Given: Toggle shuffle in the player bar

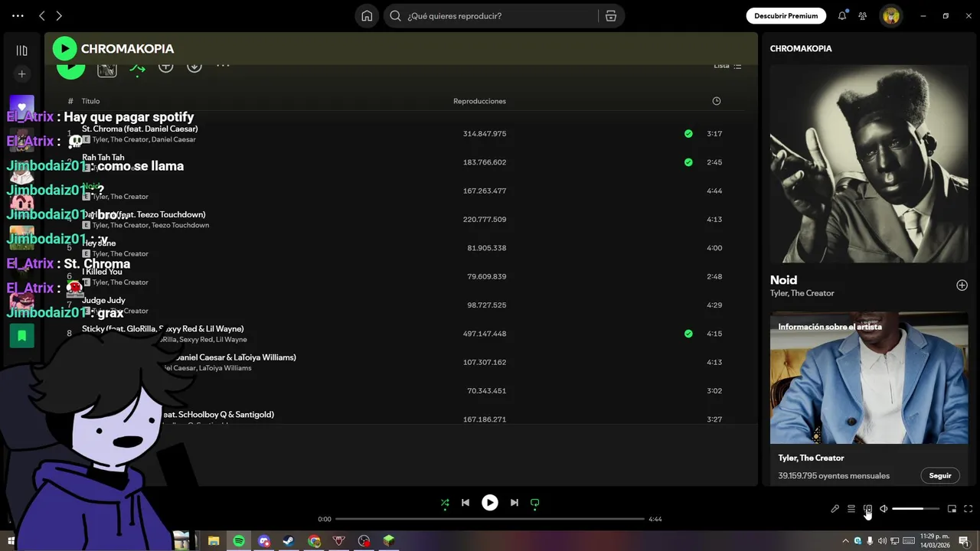Looking at the screenshot, I should 445,503.
